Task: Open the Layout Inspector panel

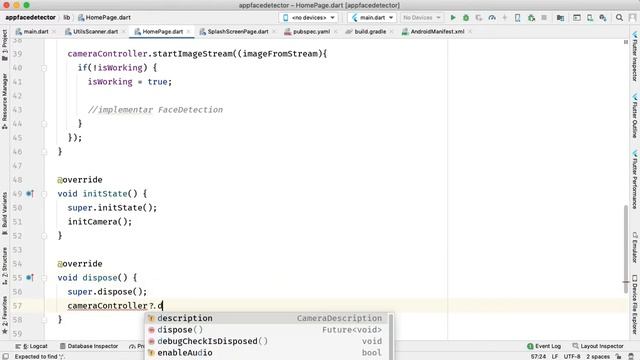Action: [x=598, y=346]
